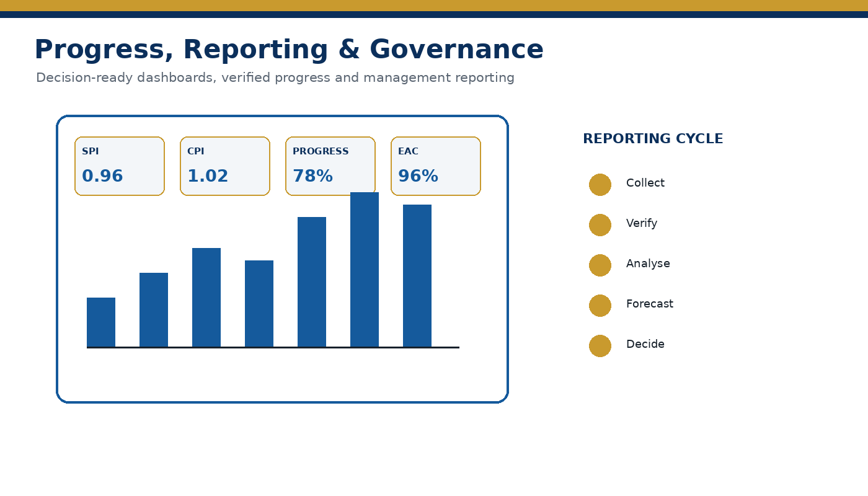Click the "PROGRESS" card label
Viewport: 868px width, 496px height.
(x=321, y=152)
